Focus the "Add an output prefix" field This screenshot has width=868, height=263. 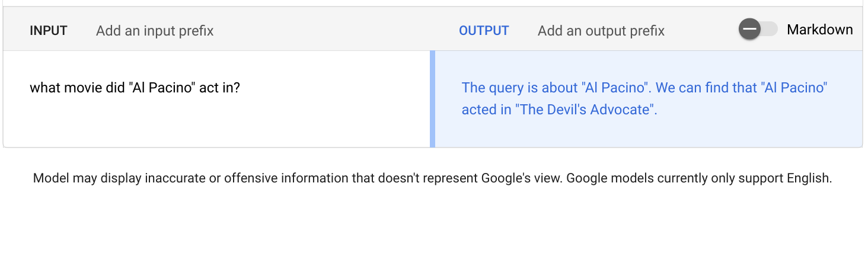coord(601,30)
